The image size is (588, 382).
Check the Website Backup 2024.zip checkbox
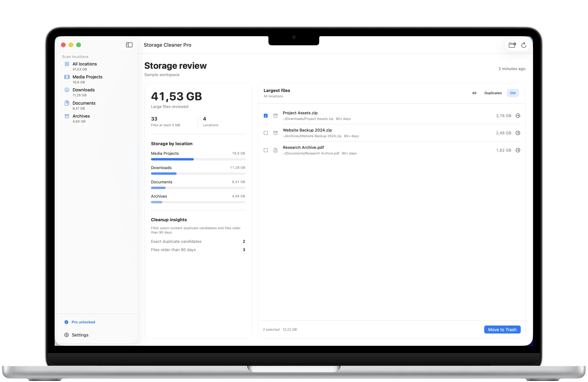pyautogui.click(x=266, y=133)
